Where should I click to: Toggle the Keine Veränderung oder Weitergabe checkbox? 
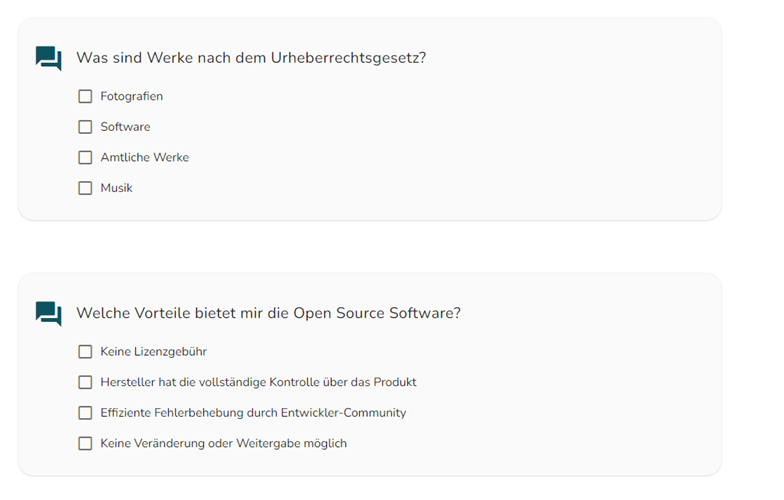[x=85, y=443]
